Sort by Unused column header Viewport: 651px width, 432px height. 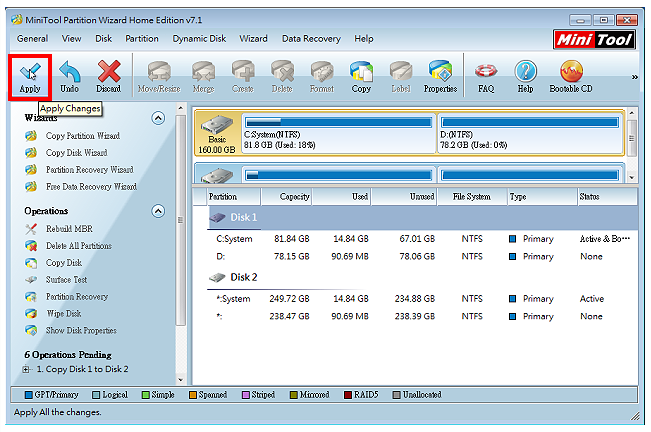(x=404, y=197)
